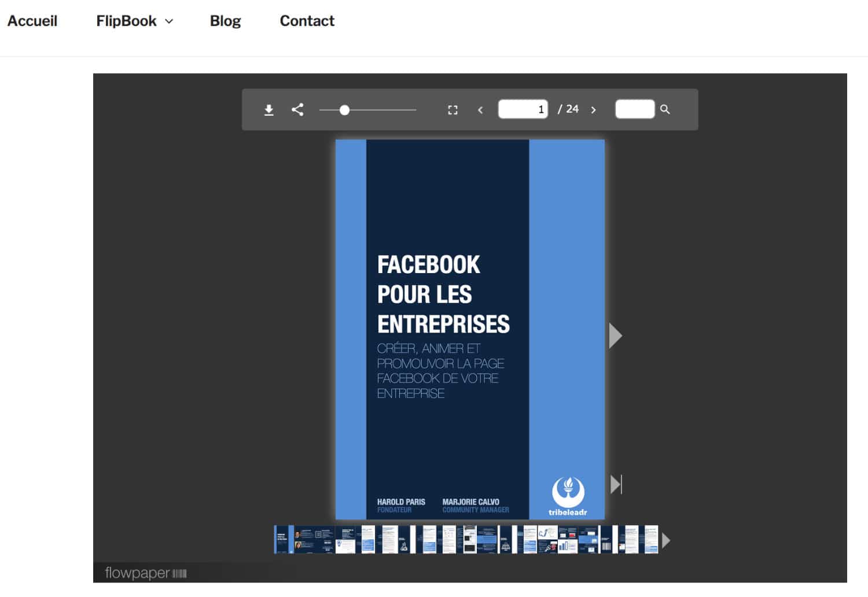This screenshot has width=868, height=597.
Task: Click the book cover page
Action: pos(470,329)
